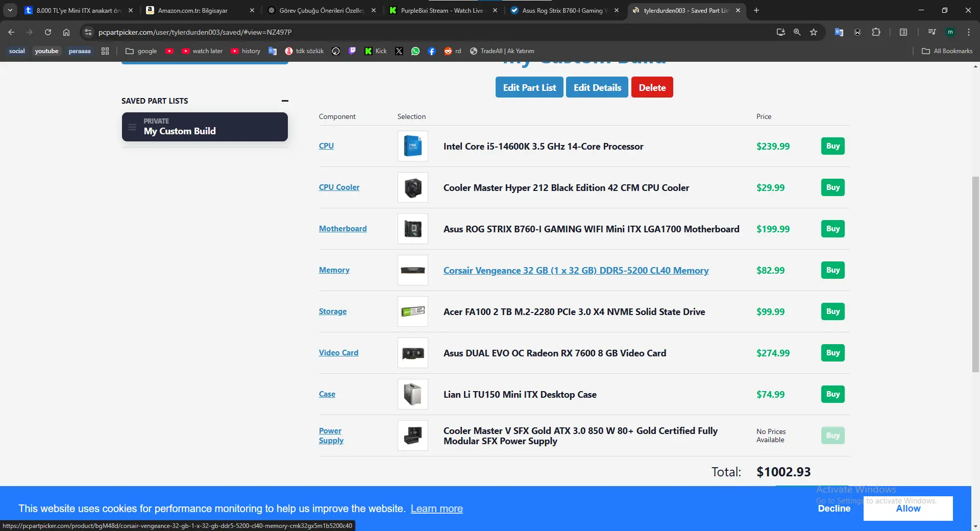
Task: Bookmark this page with the star icon
Action: 814,32
